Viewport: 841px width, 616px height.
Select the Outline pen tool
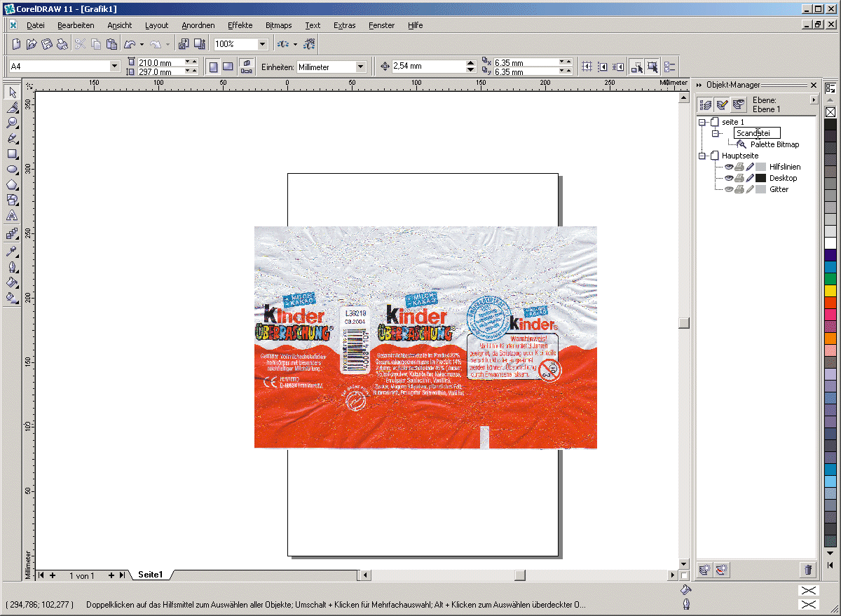click(12, 266)
